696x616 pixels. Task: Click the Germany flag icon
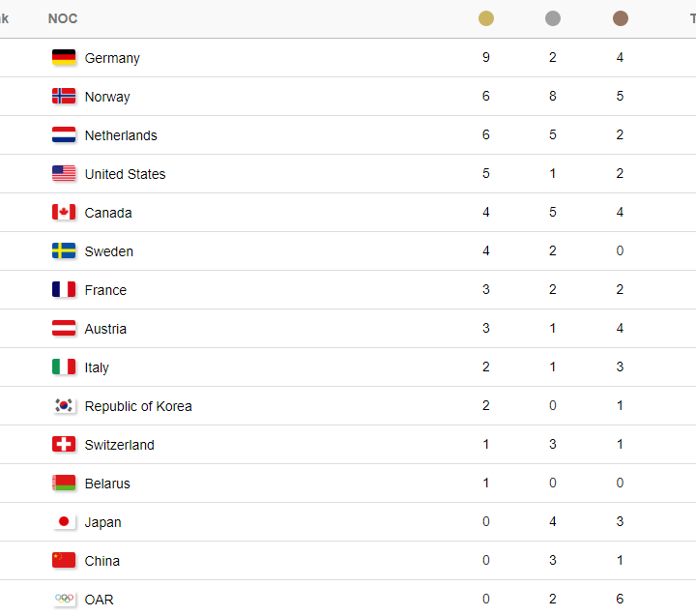(x=64, y=57)
